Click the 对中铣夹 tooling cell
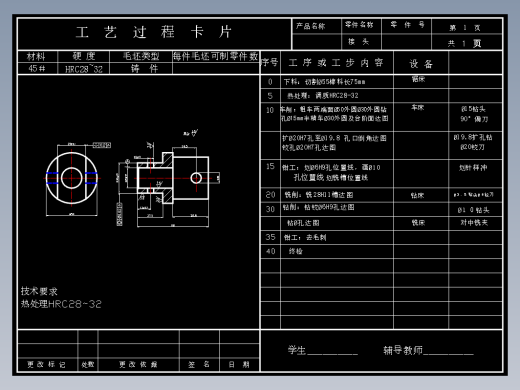 [x=474, y=222]
